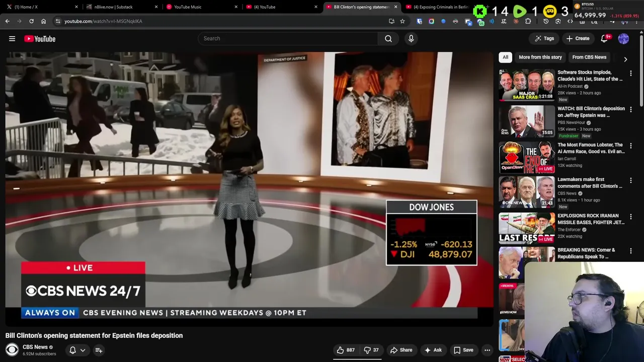The image size is (644, 362).
Task: Open the CBS News channel avatar
Action: click(x=12, y=349)
